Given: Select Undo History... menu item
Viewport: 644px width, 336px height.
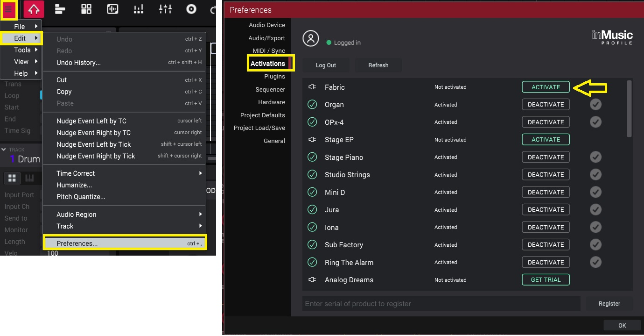Looking at the screenshot, I should [124, 63].
